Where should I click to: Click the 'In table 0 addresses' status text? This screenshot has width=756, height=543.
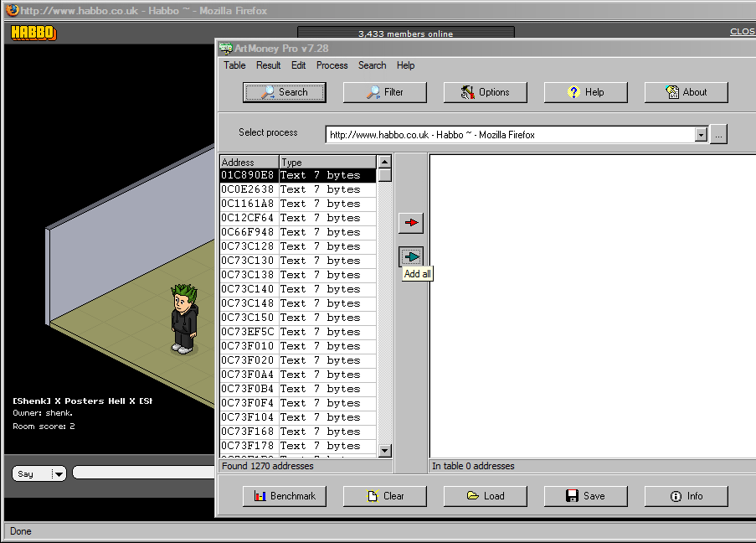pyautogui.click(x=473, y=466)
